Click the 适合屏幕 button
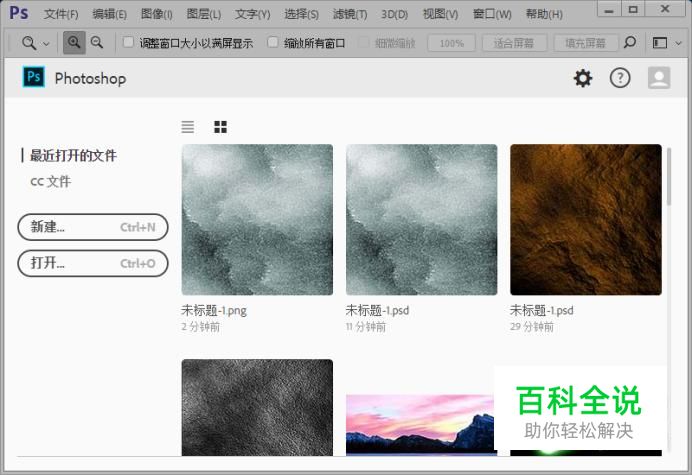 tap(514, 43)
